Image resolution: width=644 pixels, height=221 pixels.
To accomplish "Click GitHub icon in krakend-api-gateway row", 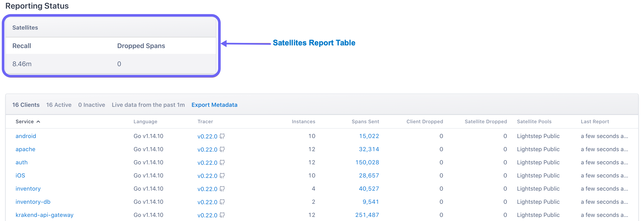I will 222,215.
